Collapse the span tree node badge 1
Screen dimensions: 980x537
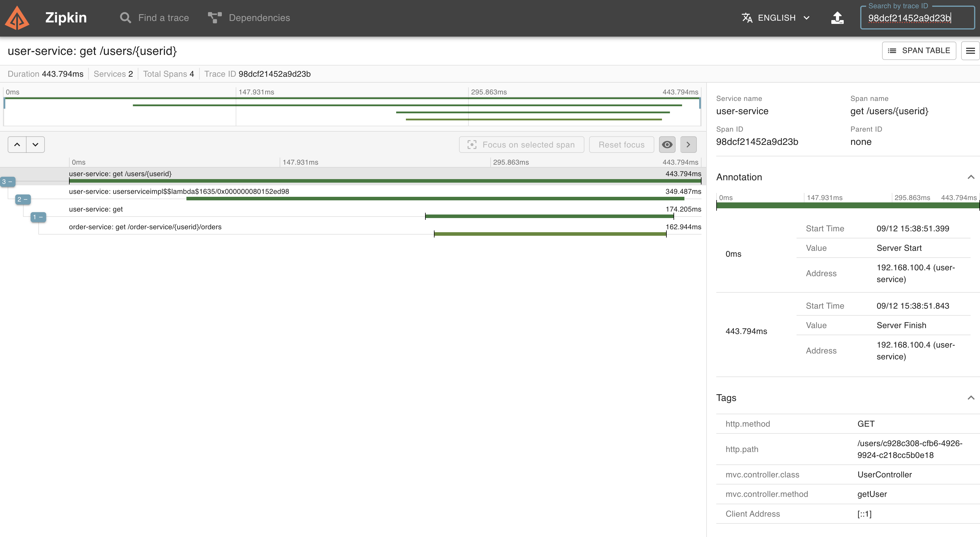(x=38, y=217)
